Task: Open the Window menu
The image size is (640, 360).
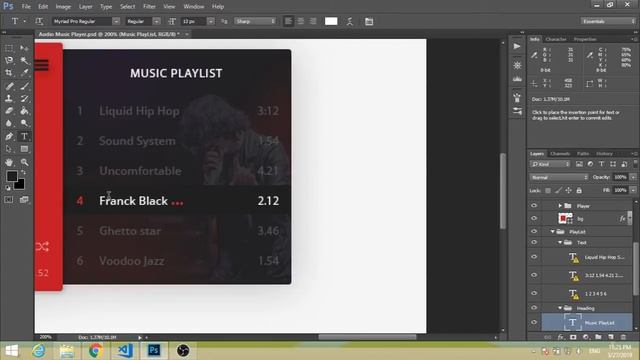Action: point(193,7)
